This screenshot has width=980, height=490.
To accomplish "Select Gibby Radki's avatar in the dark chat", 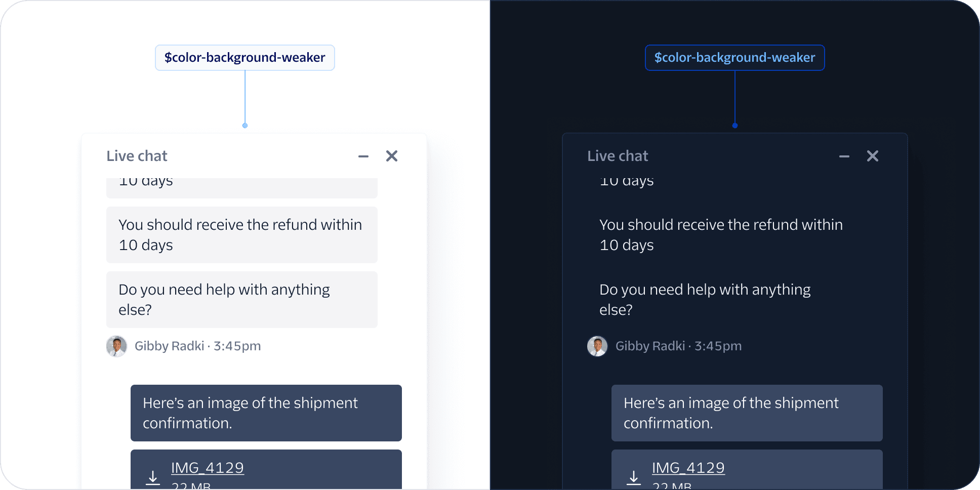I will click(x=597, y=346).
